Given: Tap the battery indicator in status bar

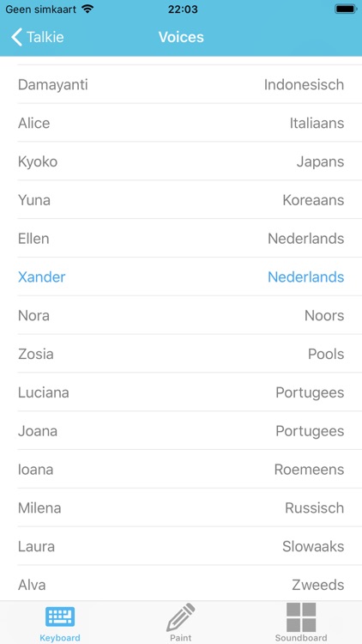Looking at the screenshot, I should 346,9.
